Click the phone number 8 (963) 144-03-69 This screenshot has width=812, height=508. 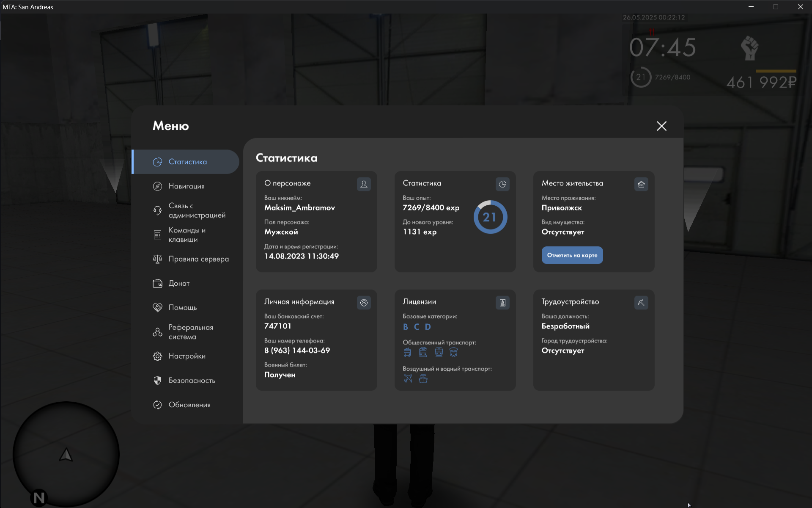(x=297, y=351)
